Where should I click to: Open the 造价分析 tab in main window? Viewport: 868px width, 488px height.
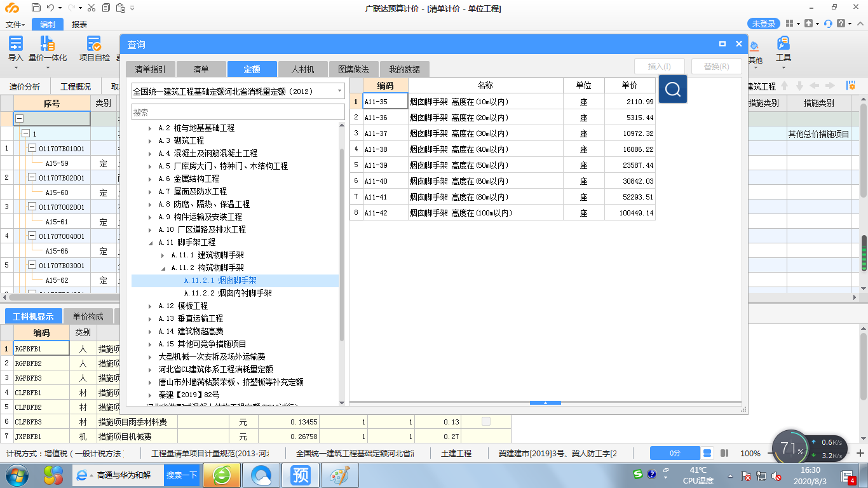click(x=25, y=86)
